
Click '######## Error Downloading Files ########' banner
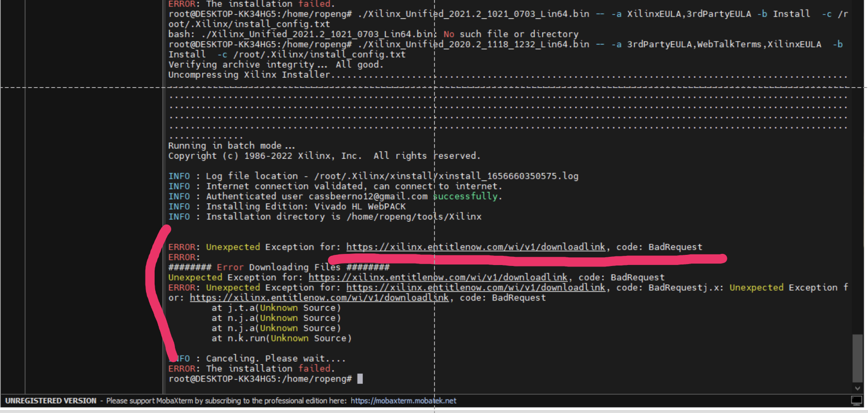point(279,267)
